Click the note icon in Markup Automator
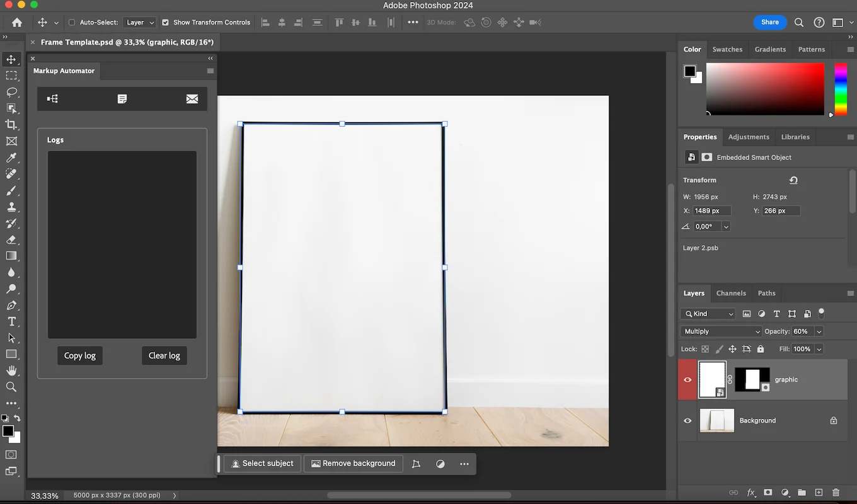The image size is (857, 504). [x=122, y=99]
